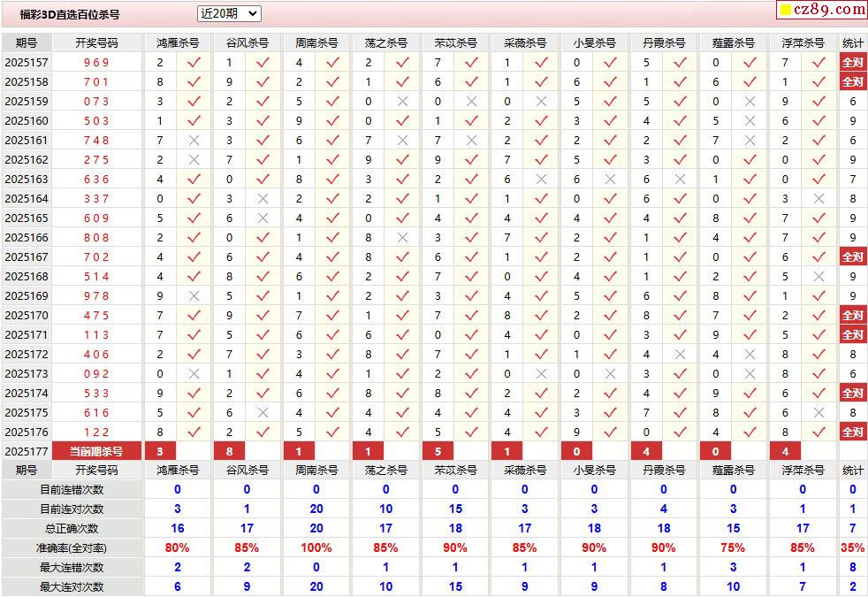Click the red check under 周南杀号 for 2025160
This screenshot has height=597, width=868.
point(332,121)
